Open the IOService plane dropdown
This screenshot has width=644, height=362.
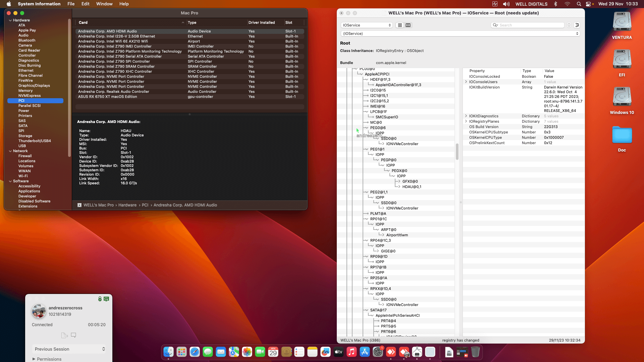point(367,25)
